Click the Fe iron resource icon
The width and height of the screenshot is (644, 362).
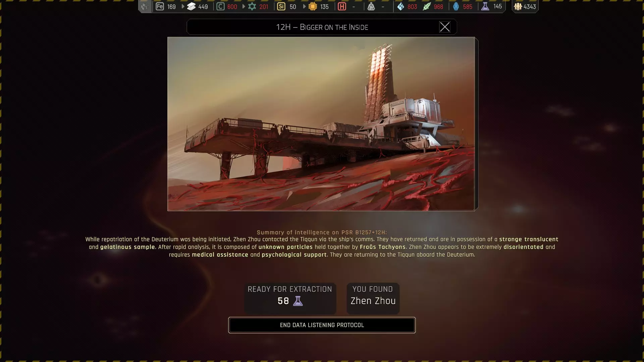click(160, 6)
